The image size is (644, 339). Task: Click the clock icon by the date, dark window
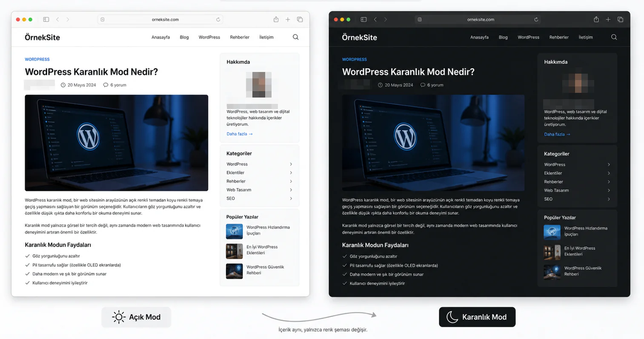coord(380,85)
